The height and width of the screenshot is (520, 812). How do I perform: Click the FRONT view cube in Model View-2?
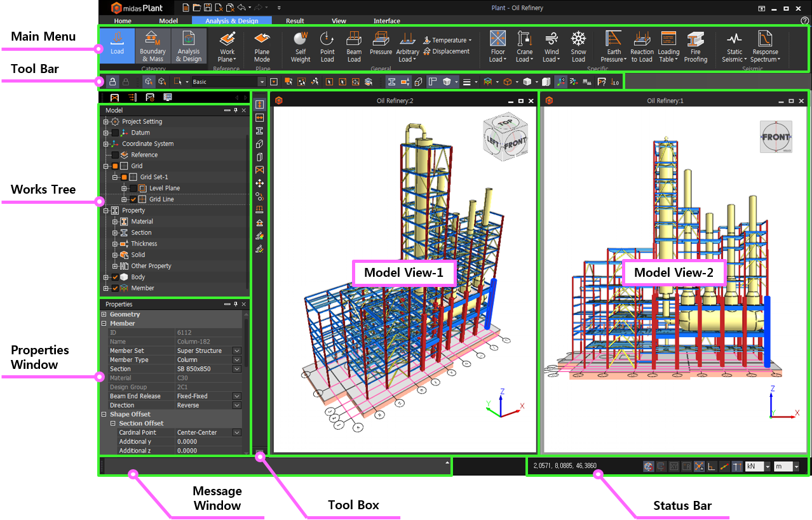click(776, 137)
